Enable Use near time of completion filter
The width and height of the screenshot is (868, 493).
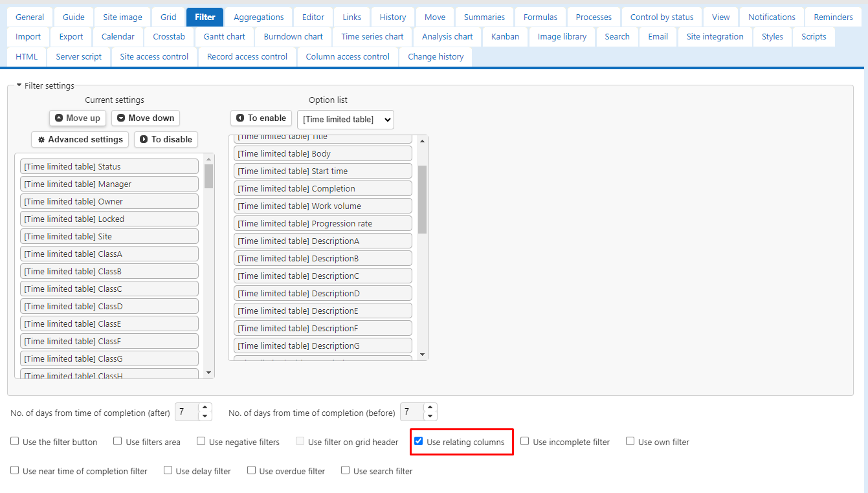pos(15,470)
